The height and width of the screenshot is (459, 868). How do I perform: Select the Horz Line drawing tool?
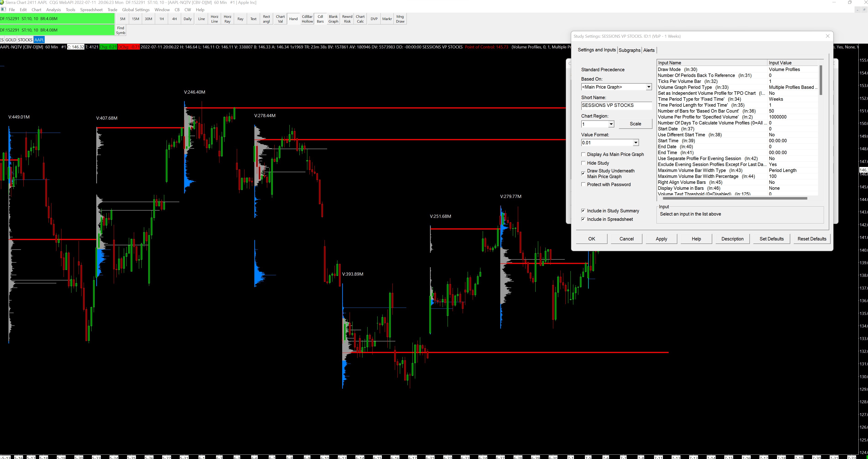click(214, 19)
